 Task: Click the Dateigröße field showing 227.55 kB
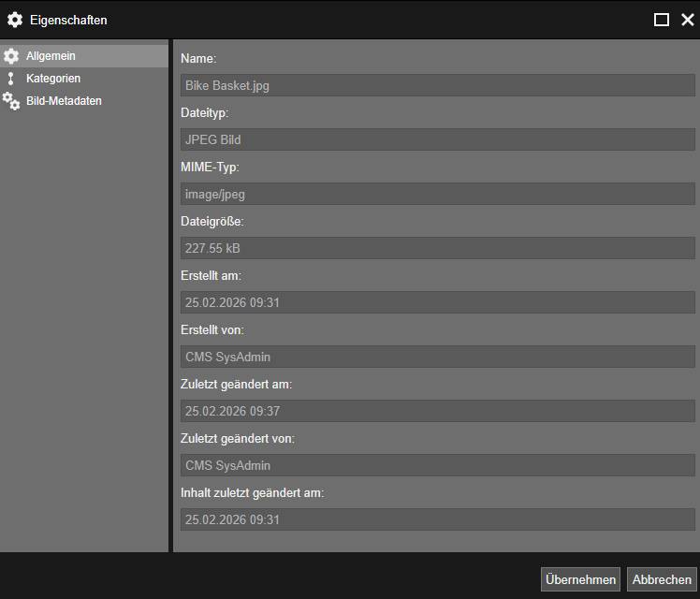[437, 248]
